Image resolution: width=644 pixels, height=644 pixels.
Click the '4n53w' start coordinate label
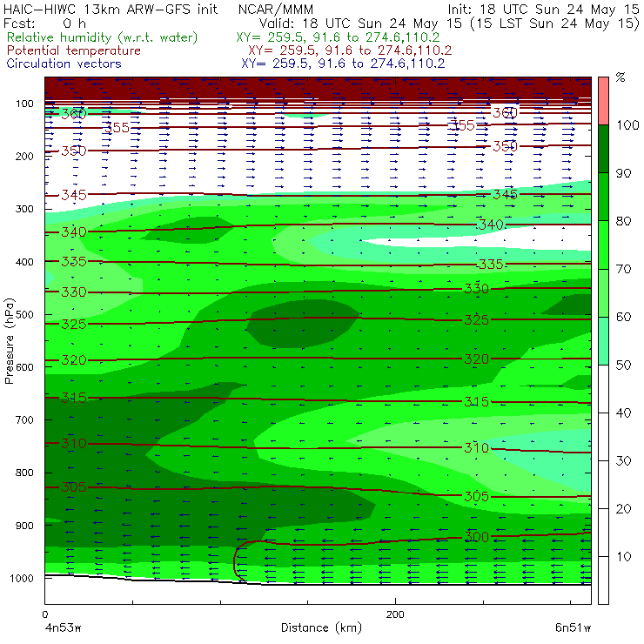63,628
